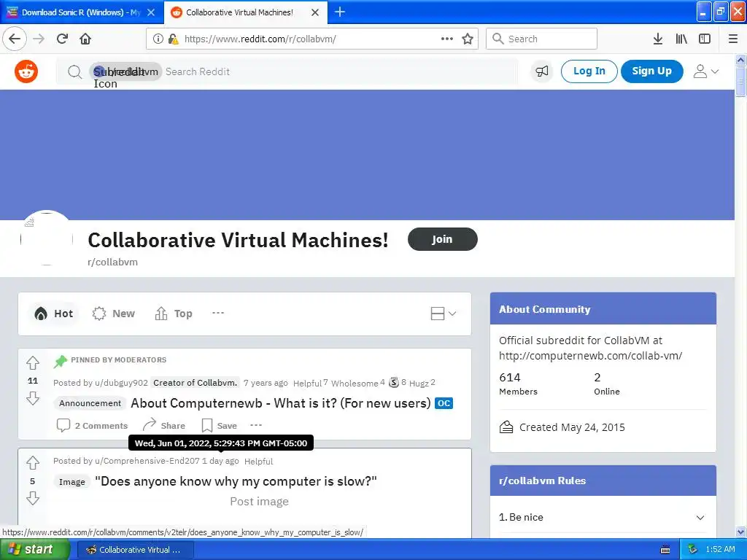Click the "614 Members" count
Viewport: 747px width, 560px height.
518,384
